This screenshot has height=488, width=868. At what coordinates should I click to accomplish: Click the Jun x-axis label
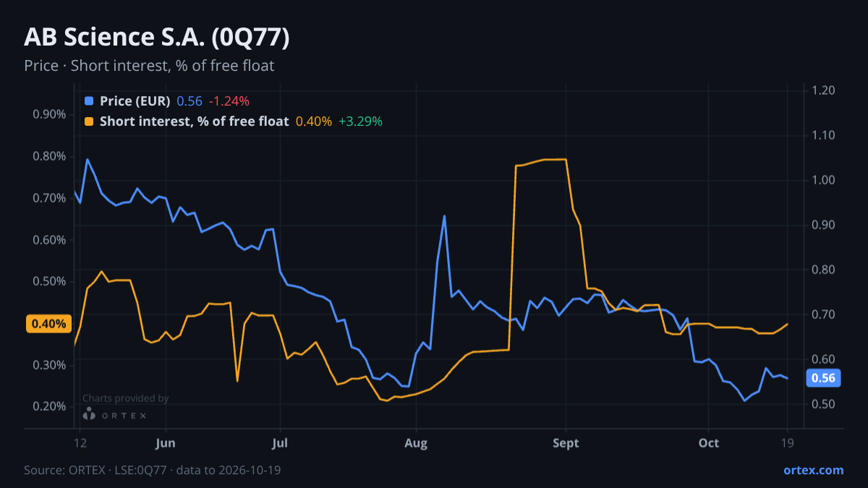coord(166,443)
